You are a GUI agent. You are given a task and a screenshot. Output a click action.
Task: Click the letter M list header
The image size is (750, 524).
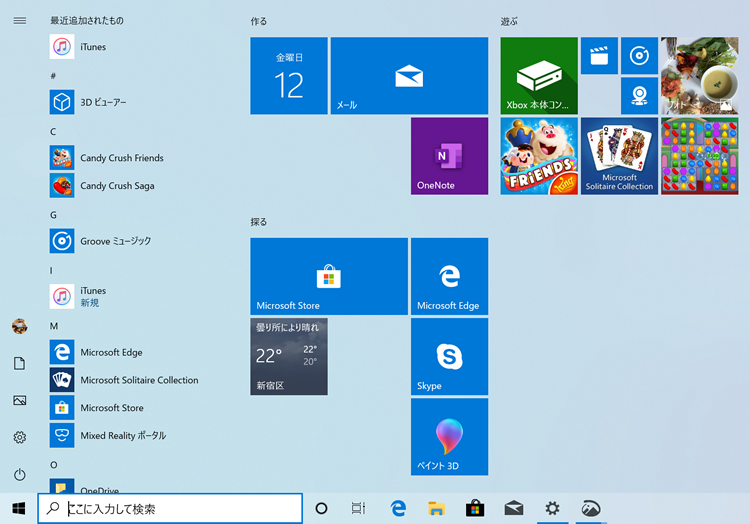tap(54, 326)
